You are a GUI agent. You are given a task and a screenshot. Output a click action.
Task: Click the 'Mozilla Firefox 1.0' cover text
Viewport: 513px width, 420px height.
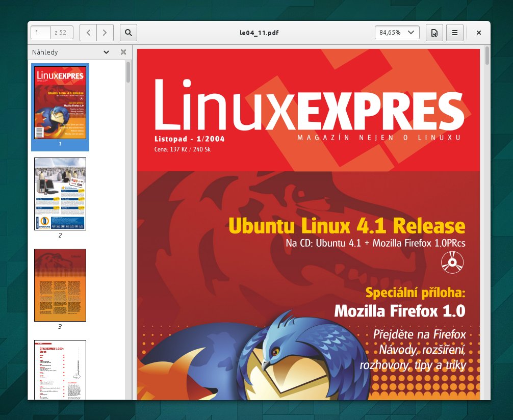tap(400, 311)
